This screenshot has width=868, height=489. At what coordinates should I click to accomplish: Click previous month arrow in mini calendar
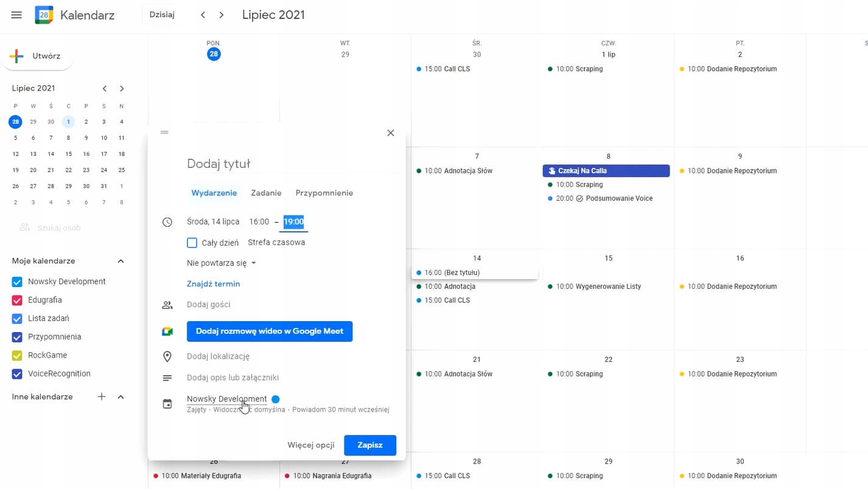(x=105, y=88)
